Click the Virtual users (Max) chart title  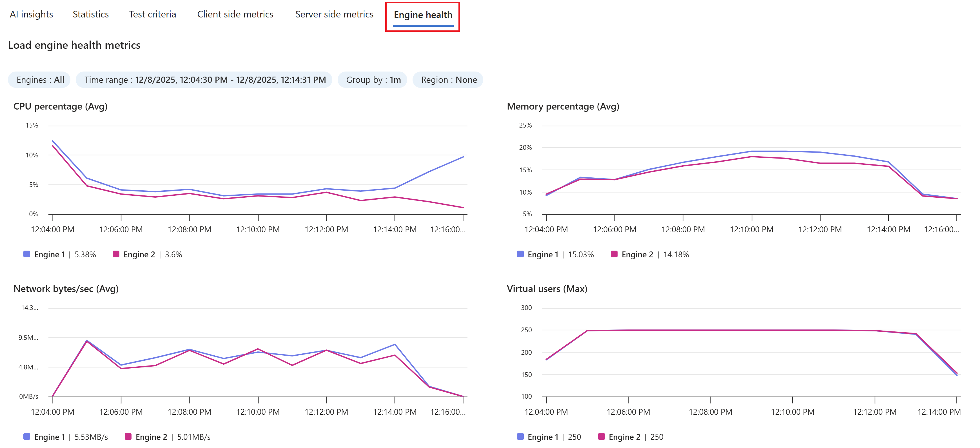(547, 289)
